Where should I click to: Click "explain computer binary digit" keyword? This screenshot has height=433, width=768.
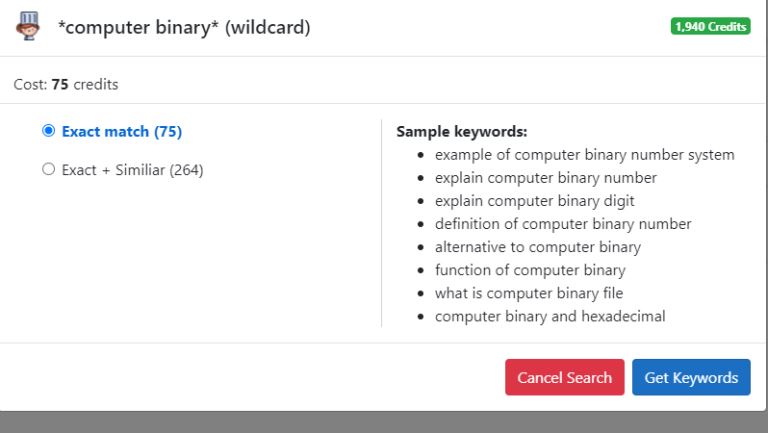tap(535, 201)
